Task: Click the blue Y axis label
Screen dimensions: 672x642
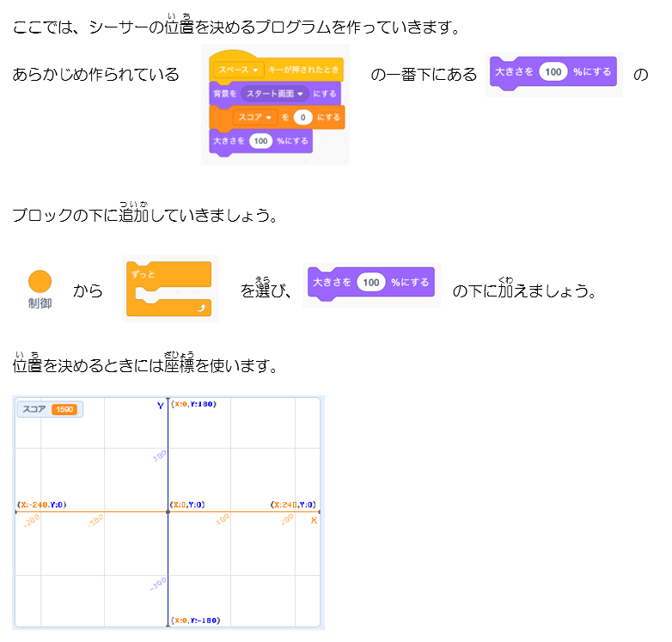Action: tap(160, 405)
